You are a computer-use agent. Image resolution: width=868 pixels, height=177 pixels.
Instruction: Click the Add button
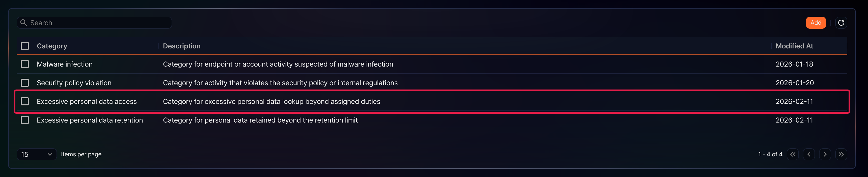(x=816, y=22)
